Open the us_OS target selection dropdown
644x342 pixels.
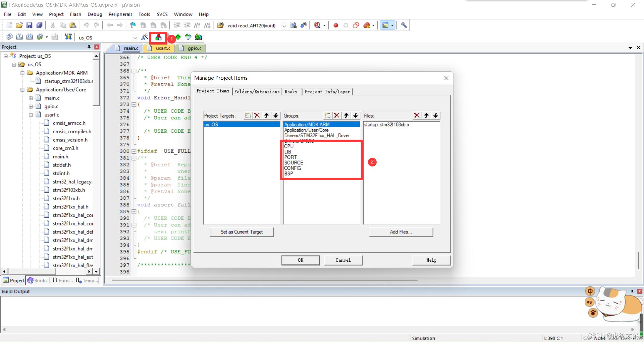pyautogui.click(x=135, y=38)
